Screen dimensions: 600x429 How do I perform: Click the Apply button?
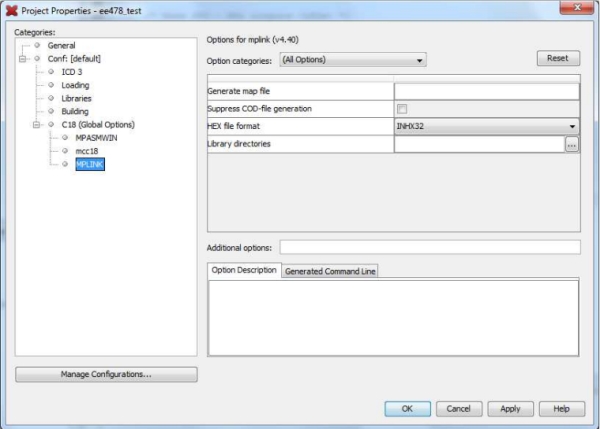pos(510,408)
